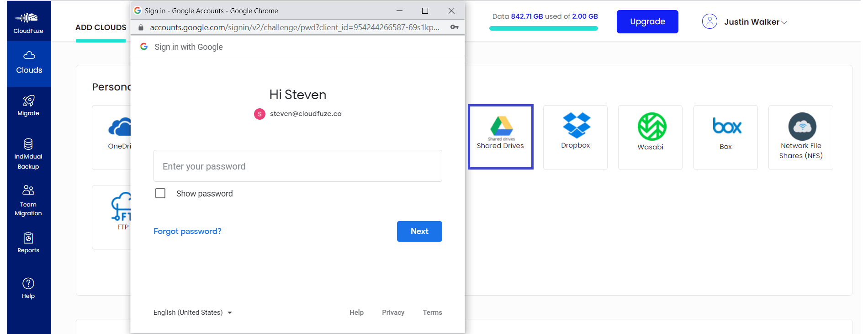This screenshot has width=868, height=334.
Task: Maximize the Google sign-in popup window
Action: coord(425,11)
